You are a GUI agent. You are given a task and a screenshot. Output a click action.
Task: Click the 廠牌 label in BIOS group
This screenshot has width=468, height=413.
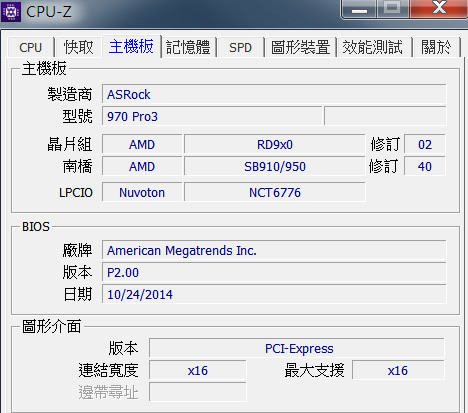click(x=77, y=250)
